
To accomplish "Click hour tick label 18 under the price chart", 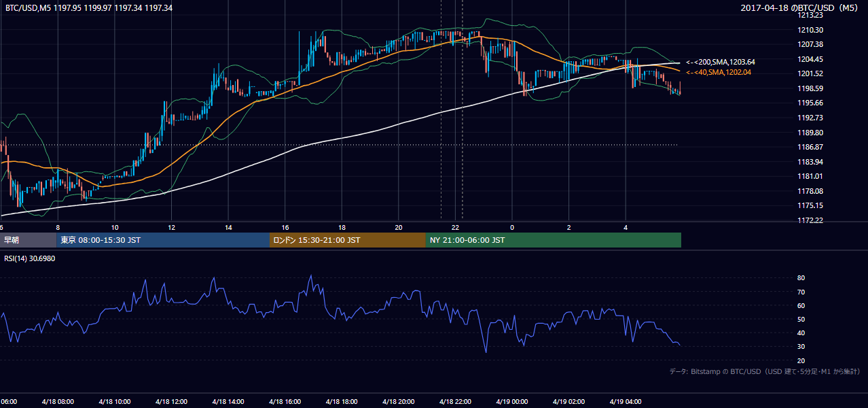I will [342, 227].
